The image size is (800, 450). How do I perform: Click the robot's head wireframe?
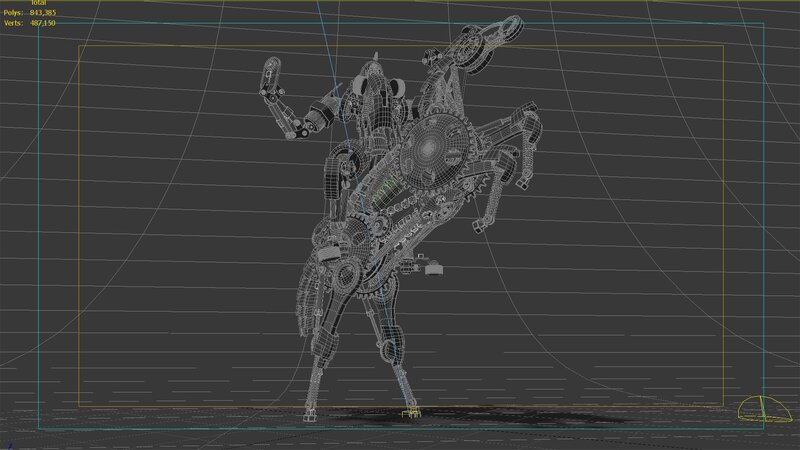pos(372,85)
